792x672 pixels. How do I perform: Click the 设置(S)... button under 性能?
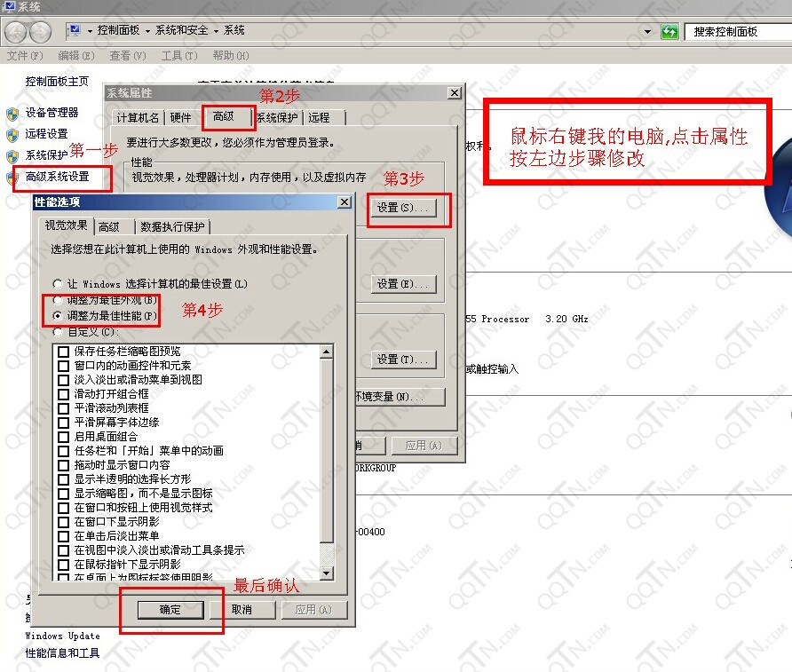(406, 208)
